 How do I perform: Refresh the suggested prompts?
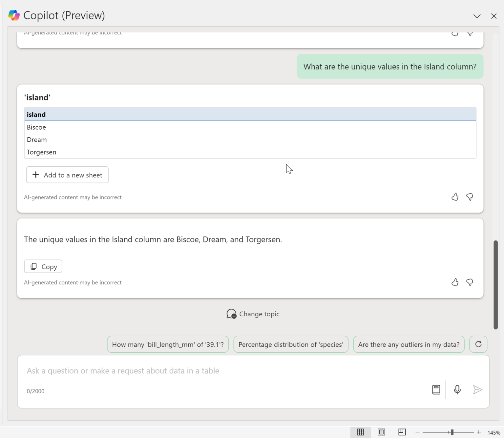point(478,344)
